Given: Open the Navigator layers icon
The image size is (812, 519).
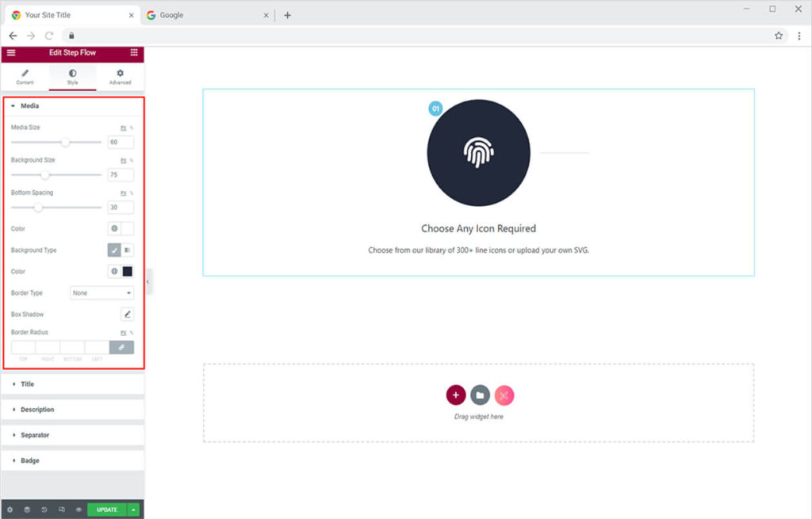Looking at the screenshot, I should point(27,509).
